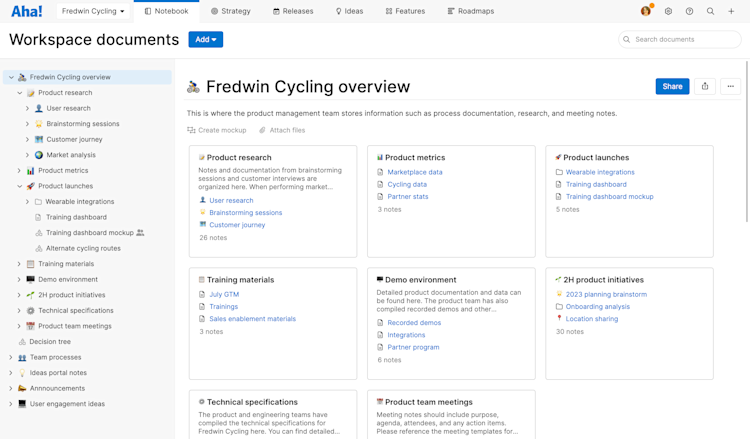Open the user avatar menu

[x=646, y=11]
